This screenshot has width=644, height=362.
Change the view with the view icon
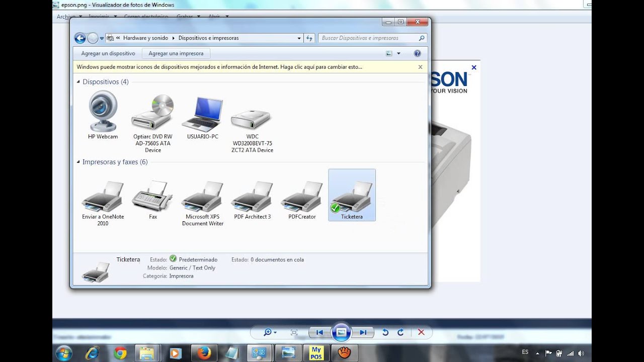(x=389, y=53)
